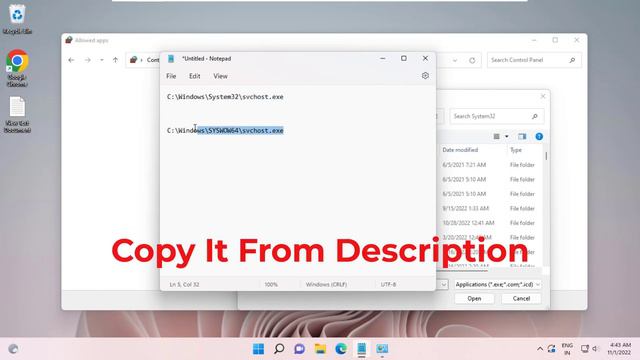The width and height of the screenshot is (640, 360).
Task: Switch to Notepad in taskbar
Action: [x=362, y=349]
